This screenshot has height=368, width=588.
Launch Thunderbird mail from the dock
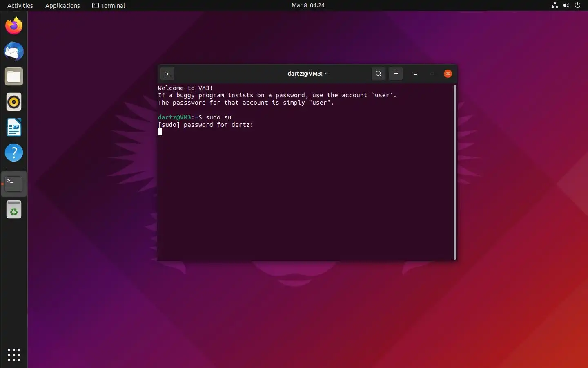click(14, 51)
